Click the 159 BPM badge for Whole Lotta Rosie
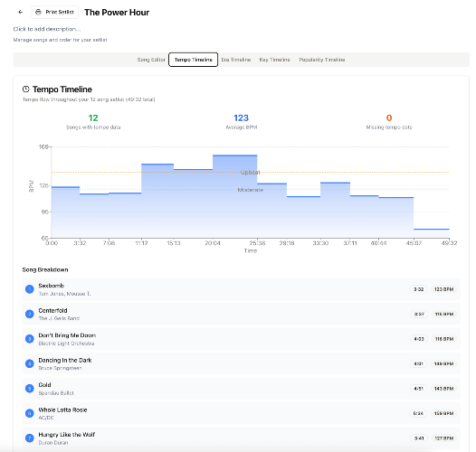Viewport: 476px width, 452px height. pyautogui.click(x=443, y=413)
